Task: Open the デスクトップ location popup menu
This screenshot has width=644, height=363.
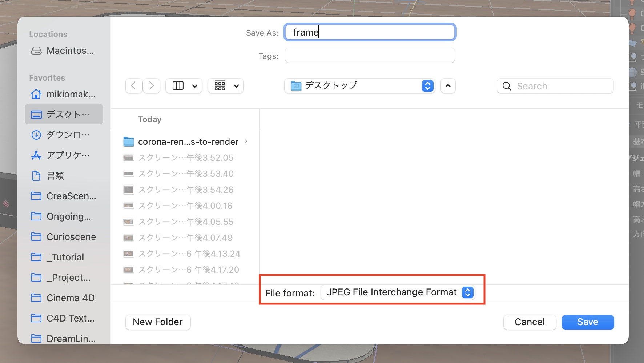Action: click(x=359, y=86)
